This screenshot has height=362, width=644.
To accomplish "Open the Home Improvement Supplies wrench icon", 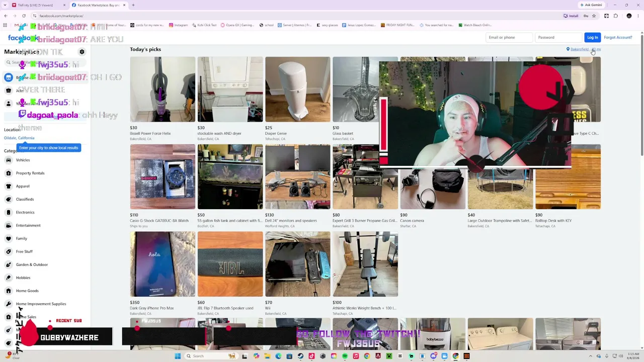I will (x=9, y=304).
